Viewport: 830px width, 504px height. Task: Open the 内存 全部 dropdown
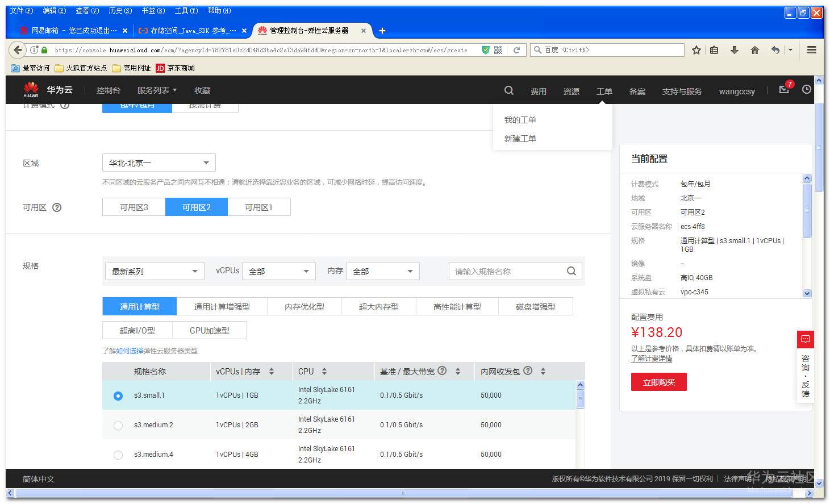[383, 271]
